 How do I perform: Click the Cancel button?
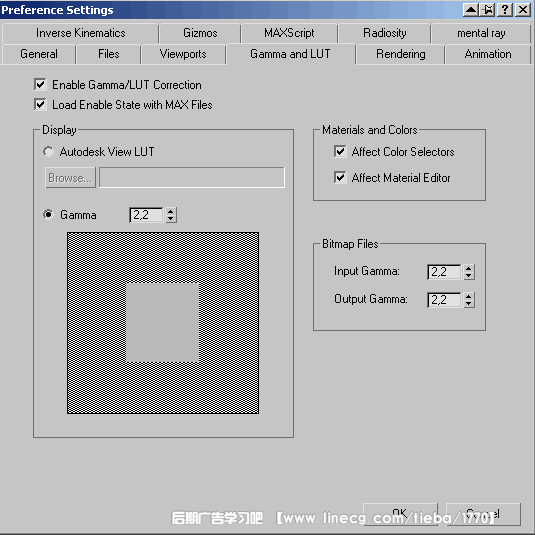click(483, 514)
